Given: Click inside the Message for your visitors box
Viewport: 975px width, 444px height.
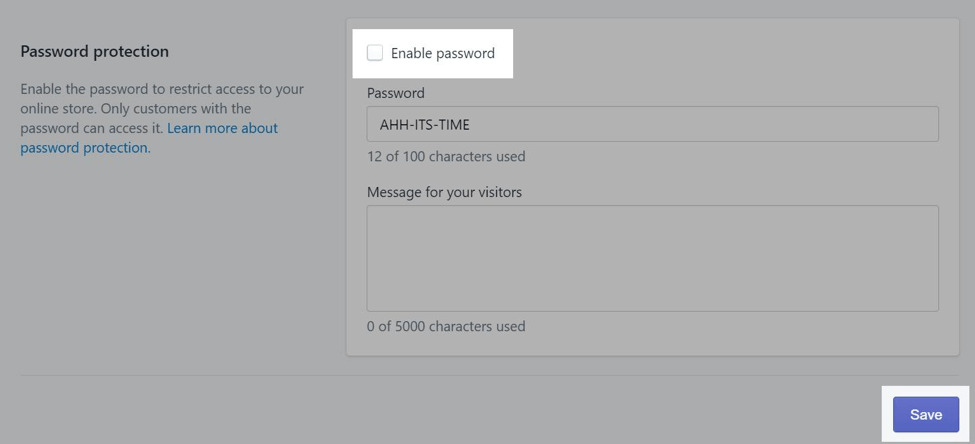Looking at the screenshot, I should coord(652,258).
